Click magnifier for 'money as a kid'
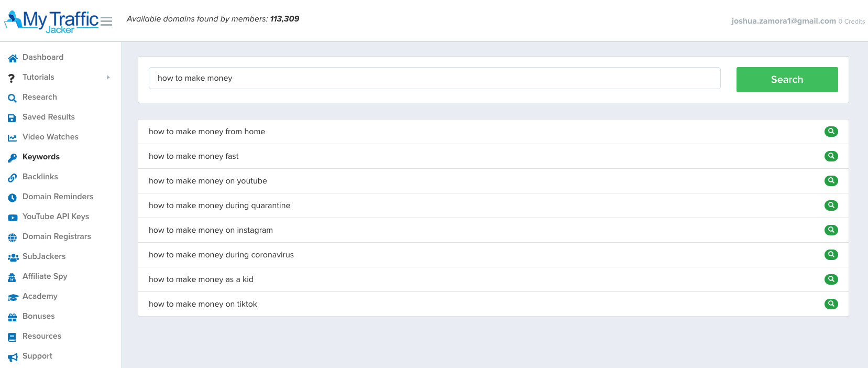868x368 pixels. tap(831, 279)
